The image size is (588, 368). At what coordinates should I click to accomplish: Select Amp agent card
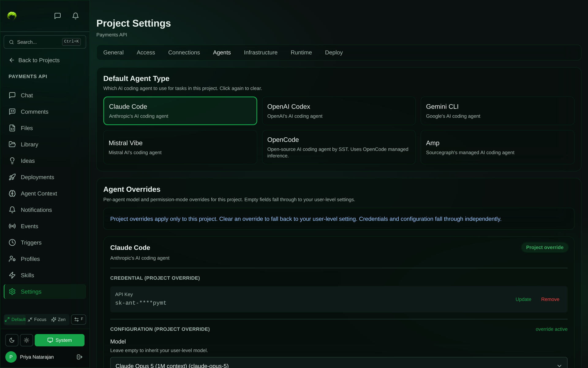(497, 147)
